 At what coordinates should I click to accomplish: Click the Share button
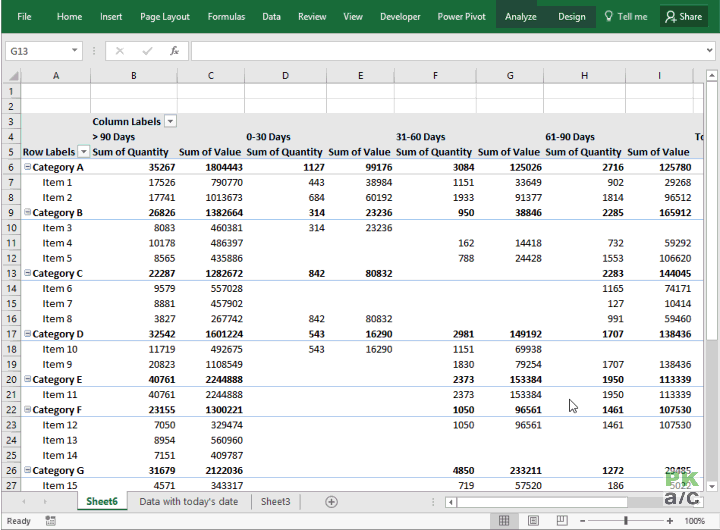[x=684, y=17]
